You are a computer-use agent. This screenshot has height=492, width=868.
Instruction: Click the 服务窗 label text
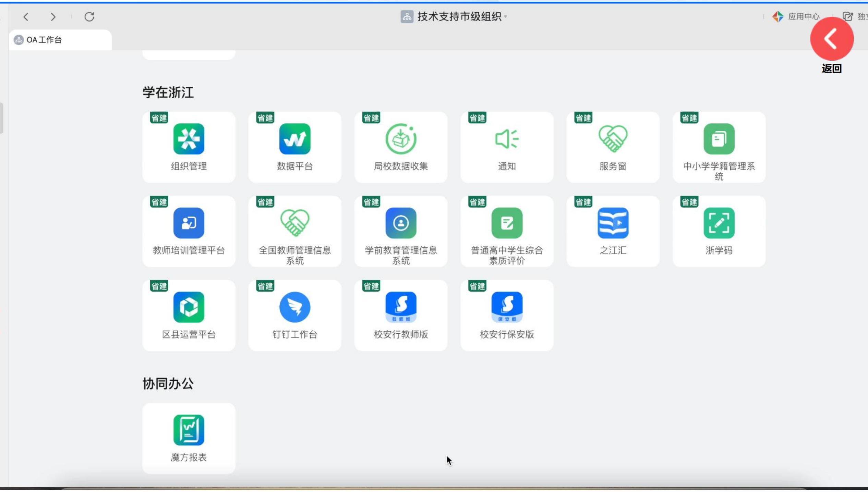coord(613,167)
